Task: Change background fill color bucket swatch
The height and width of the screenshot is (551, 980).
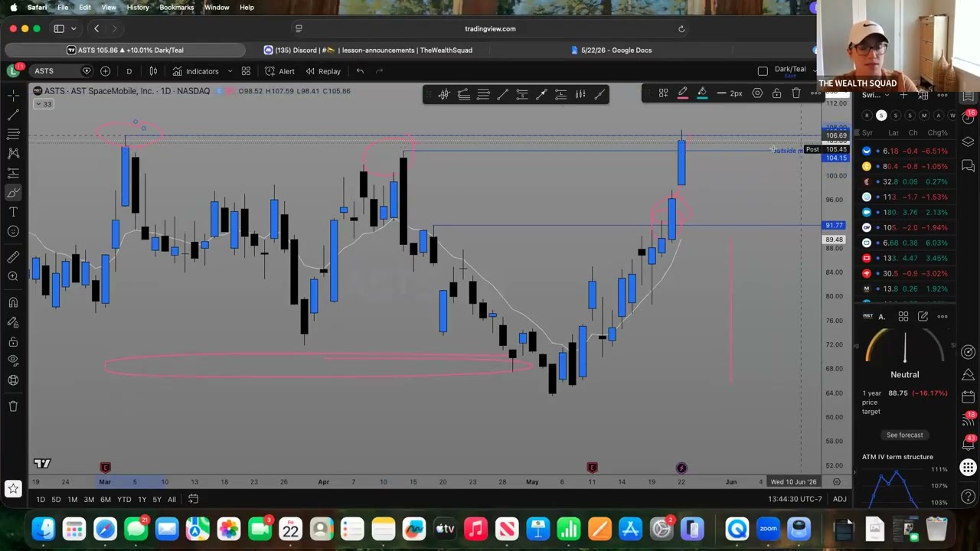Action: tap(702, 93)
